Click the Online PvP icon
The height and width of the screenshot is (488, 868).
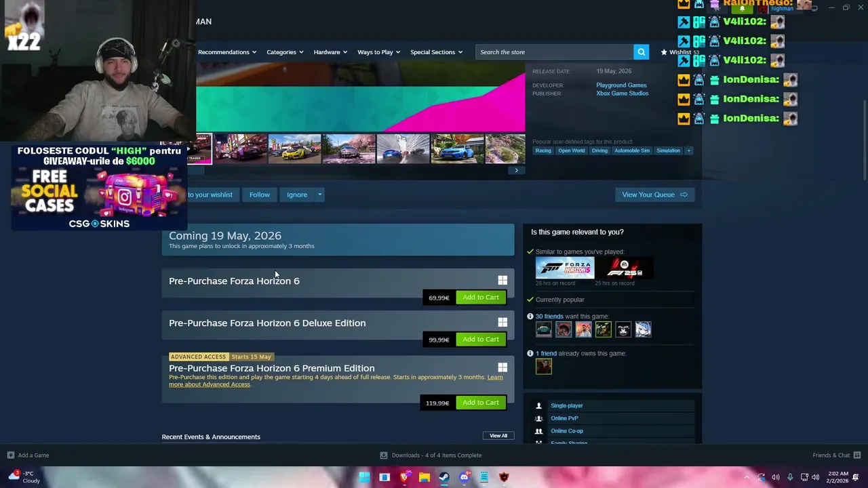tap(539, 418)
